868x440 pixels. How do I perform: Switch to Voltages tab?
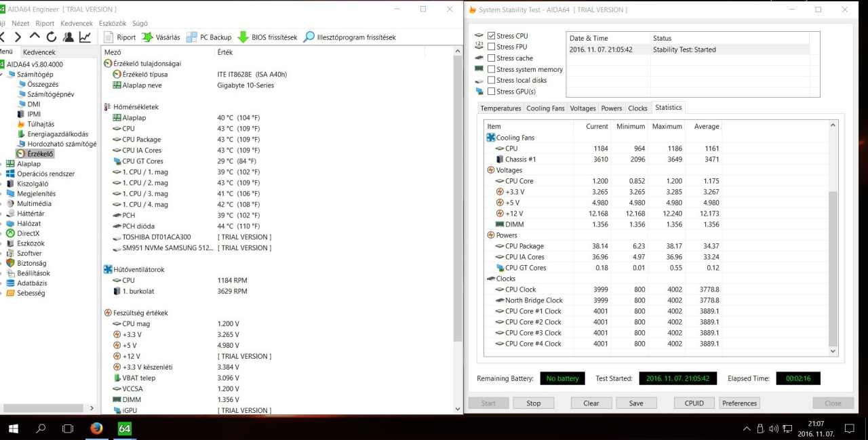tap(583, 108)
